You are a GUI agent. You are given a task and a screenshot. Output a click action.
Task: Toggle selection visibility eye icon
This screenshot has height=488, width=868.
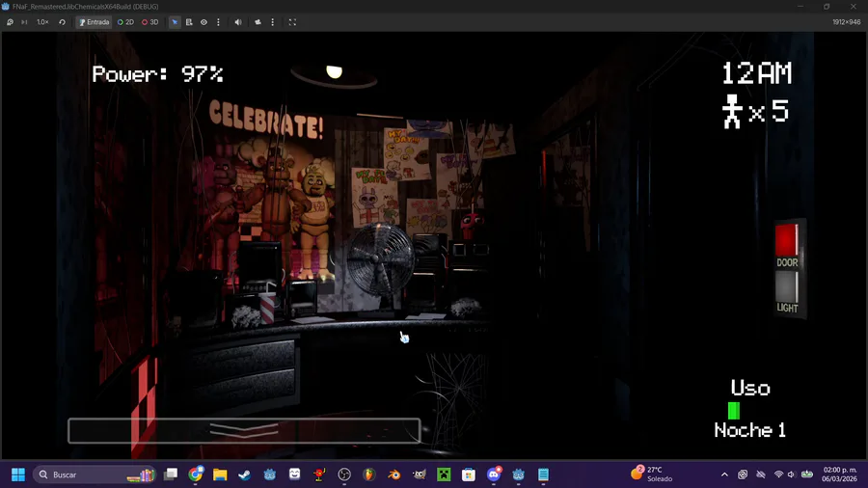tap(203, 22)
